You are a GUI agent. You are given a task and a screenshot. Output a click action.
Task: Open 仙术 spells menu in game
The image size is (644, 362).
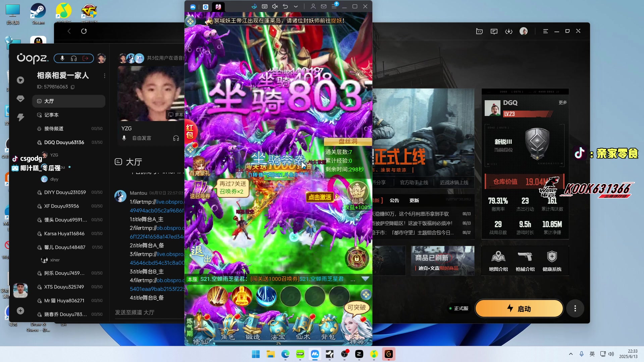click(x=303, y=328)
